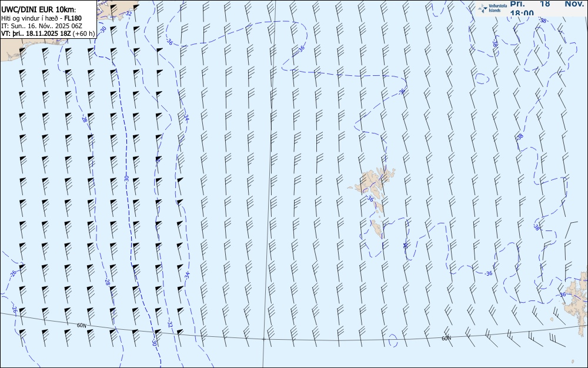588x368 pixels.
Task: Click the 60N label near the -32 contour label
Action: 81,325
